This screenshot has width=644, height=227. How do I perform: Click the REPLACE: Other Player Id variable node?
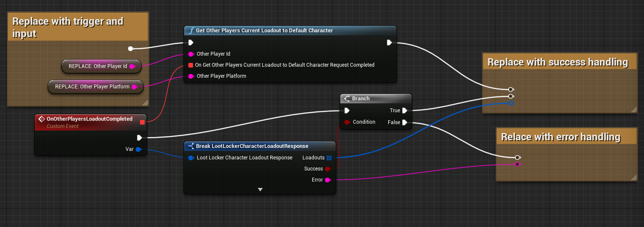[98, 66]
